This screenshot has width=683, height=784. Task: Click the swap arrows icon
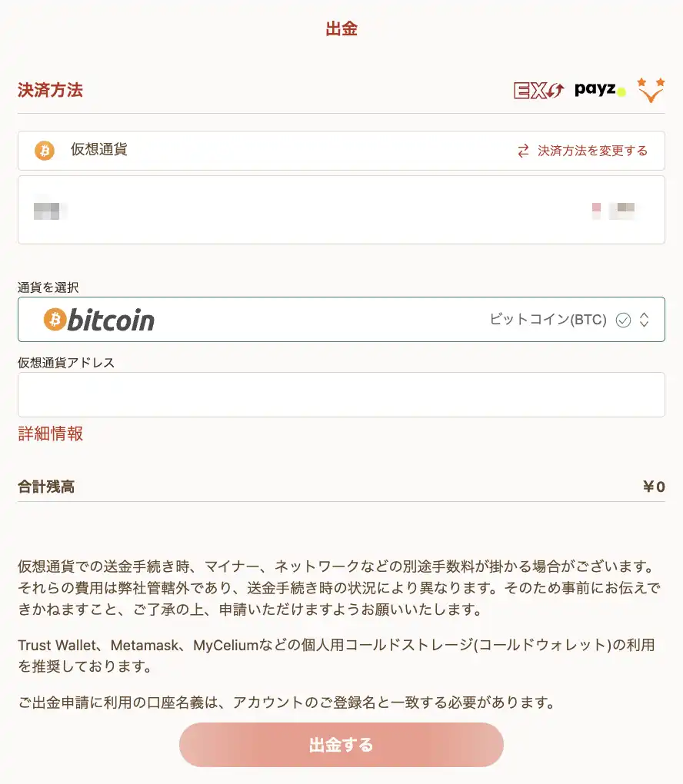click(523, 151)
